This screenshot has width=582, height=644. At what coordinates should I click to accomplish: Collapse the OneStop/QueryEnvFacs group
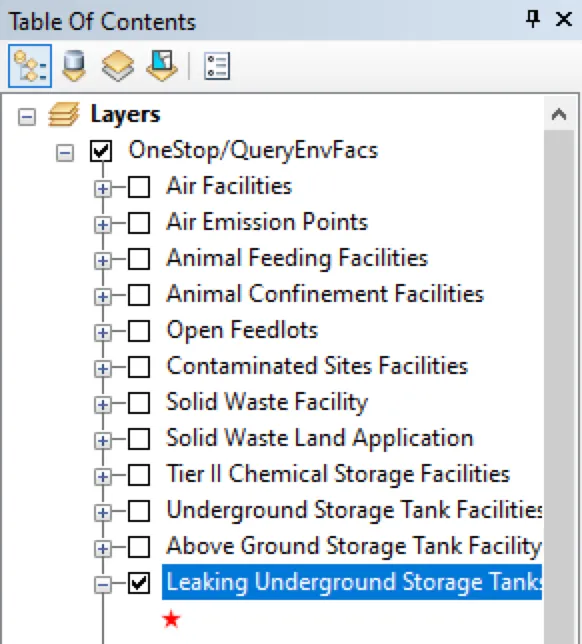point(65,153)
